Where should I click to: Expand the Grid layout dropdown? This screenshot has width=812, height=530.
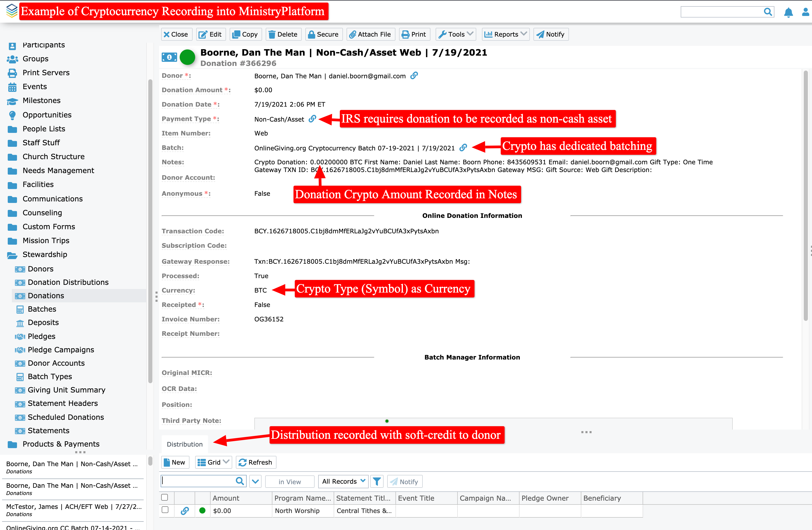point(213,462)
